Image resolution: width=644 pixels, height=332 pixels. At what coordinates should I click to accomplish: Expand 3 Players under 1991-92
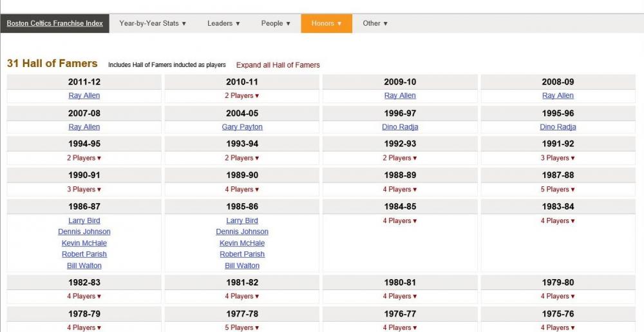558,158
